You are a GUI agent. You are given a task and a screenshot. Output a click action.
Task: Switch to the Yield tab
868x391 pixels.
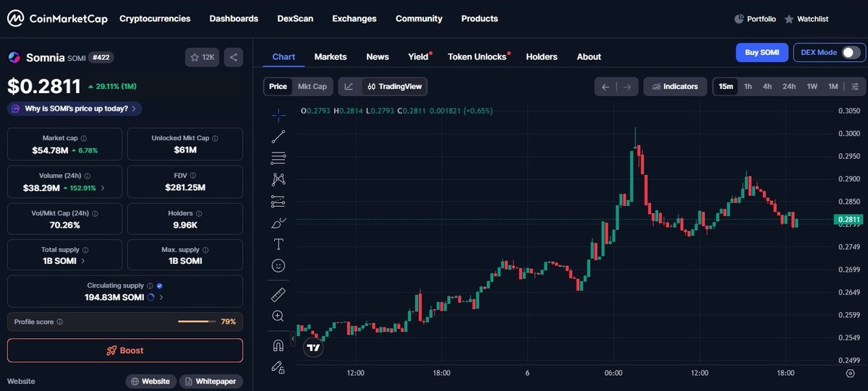[419, 56]
